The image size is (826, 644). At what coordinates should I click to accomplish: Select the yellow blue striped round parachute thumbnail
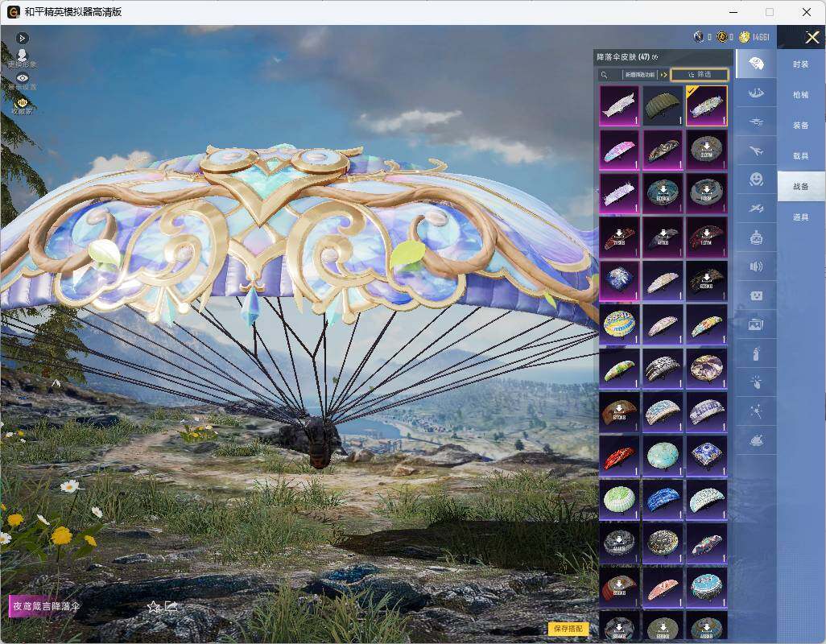tap(620, 324)
